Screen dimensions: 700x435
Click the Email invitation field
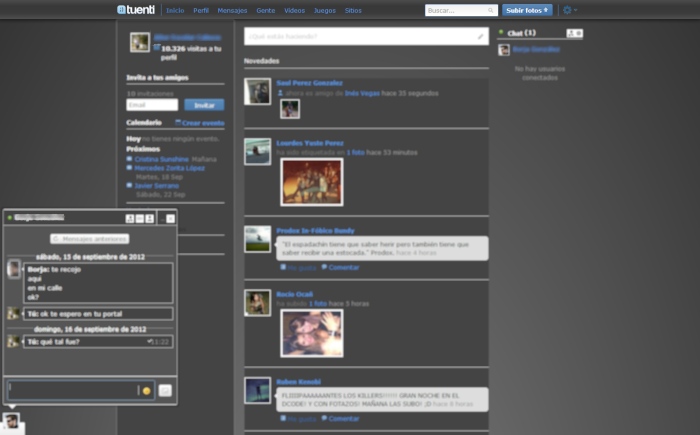[x=152, y=105]
